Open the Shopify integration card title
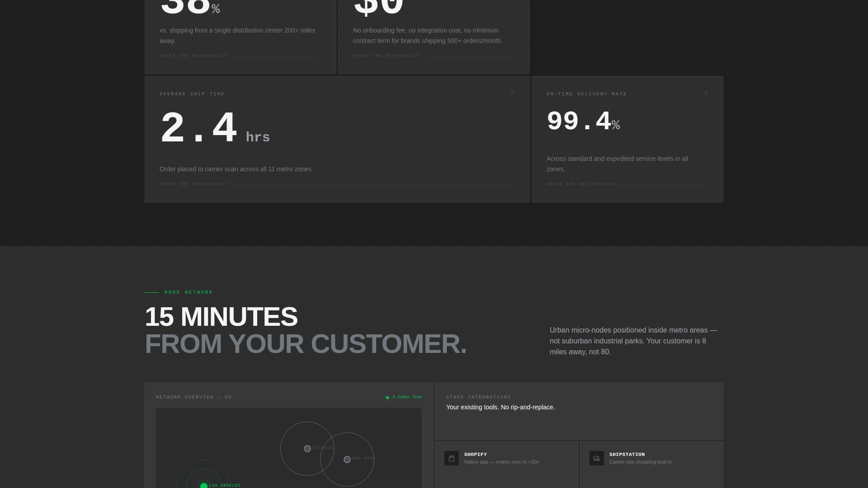 tap(476, 455)
